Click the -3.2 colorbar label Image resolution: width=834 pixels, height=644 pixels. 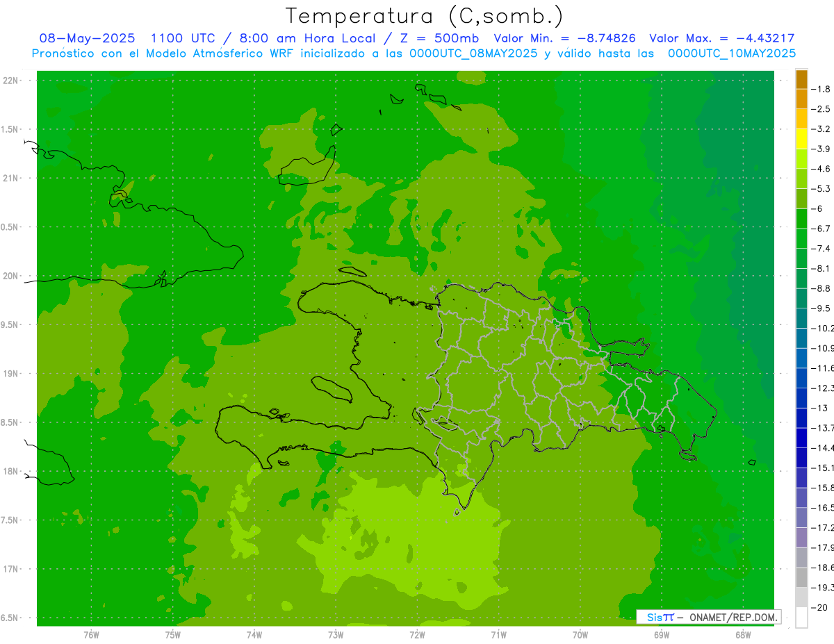[821, 129]
